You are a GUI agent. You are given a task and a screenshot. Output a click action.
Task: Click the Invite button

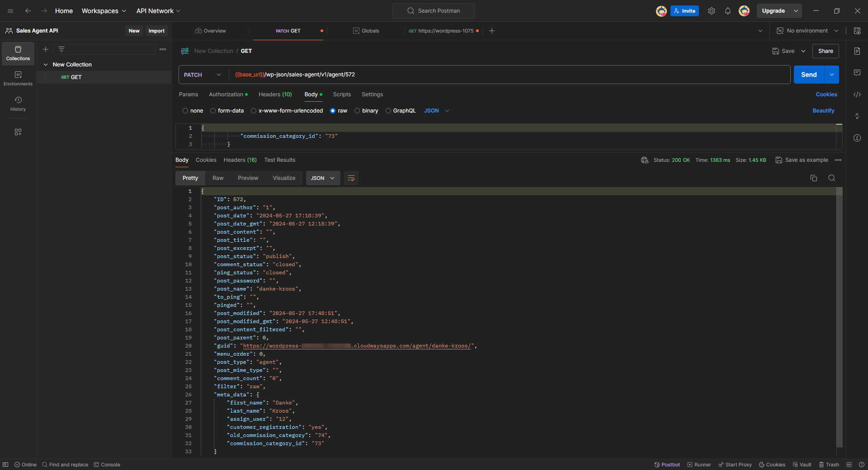[685, 11]
